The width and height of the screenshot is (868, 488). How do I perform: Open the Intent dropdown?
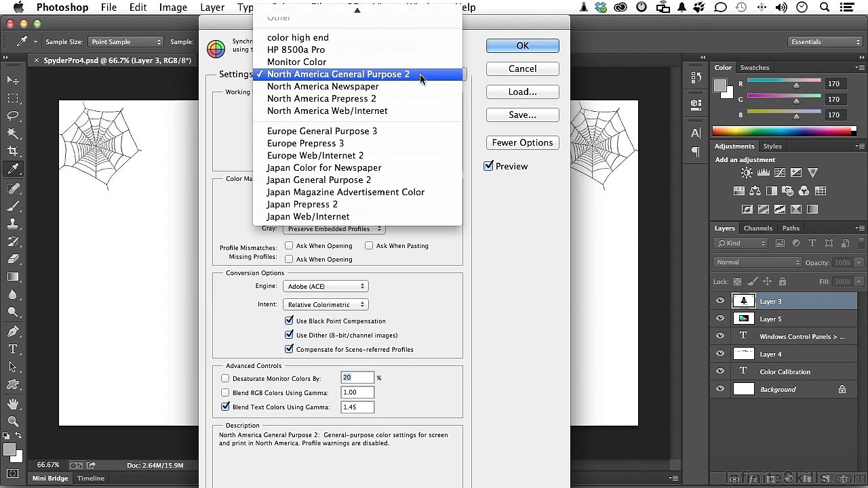325,304
